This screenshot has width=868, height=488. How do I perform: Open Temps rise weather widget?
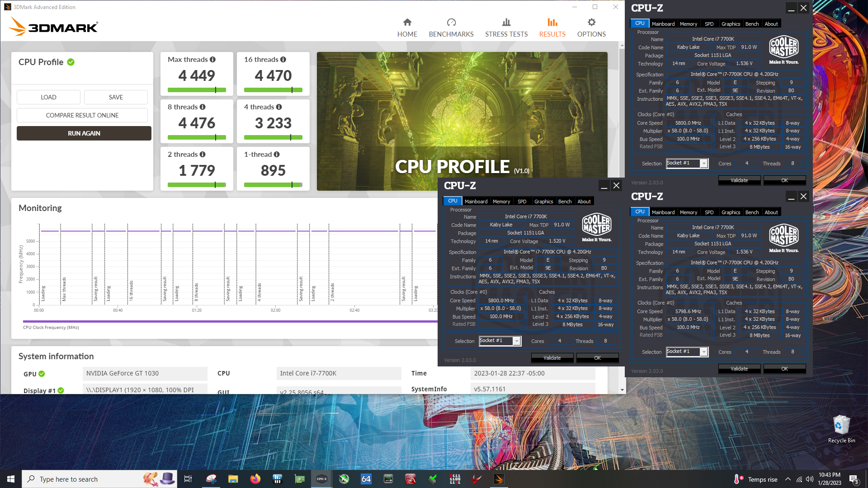point(756,479)
